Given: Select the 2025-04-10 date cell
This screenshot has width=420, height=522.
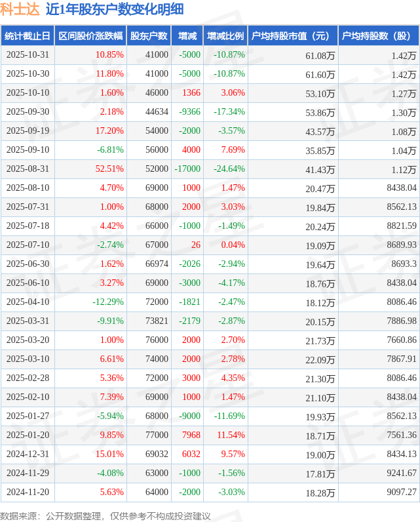Looking at the screenshot, I should click(x=28, y=302).
